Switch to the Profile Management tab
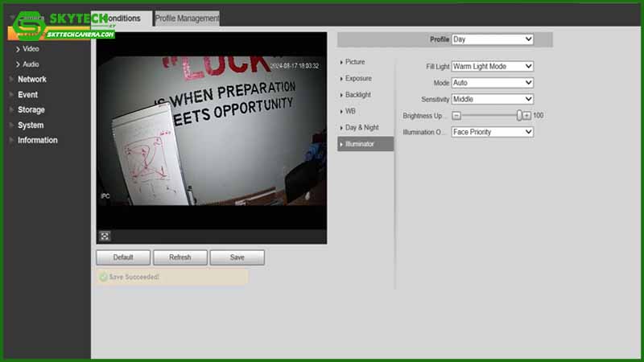The width and height of the screenshot is (644, 362). tap(187, 19)
